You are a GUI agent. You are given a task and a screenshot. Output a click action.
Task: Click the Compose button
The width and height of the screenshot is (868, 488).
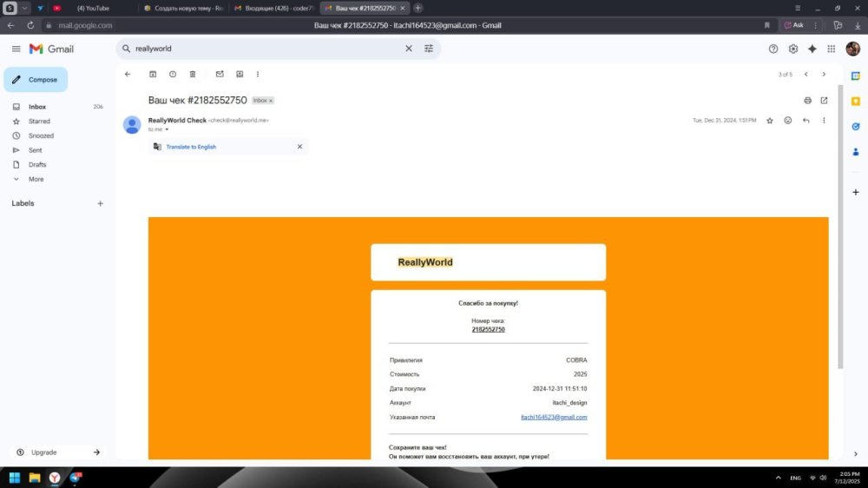[36, 80]
